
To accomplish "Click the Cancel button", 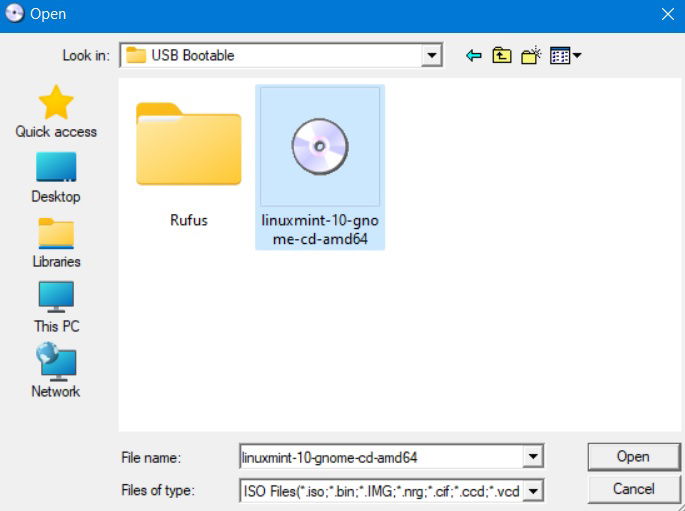I will [x=633, y=489].
